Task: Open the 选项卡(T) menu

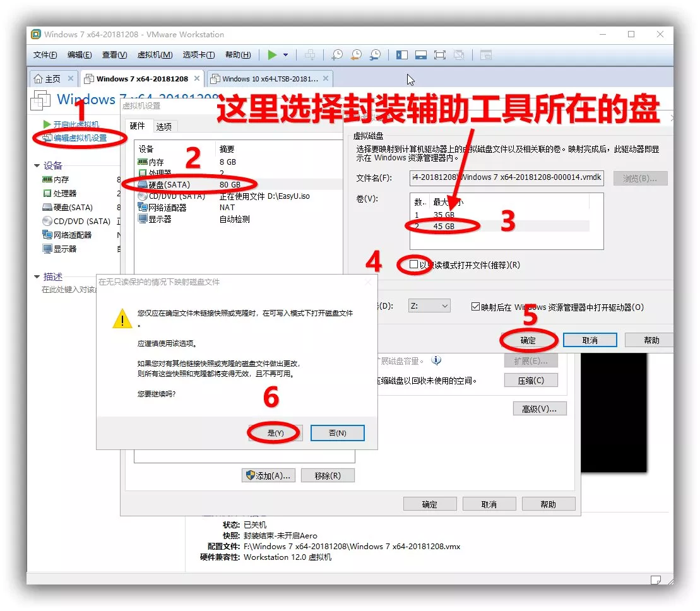Action: (x=199, y=55)
